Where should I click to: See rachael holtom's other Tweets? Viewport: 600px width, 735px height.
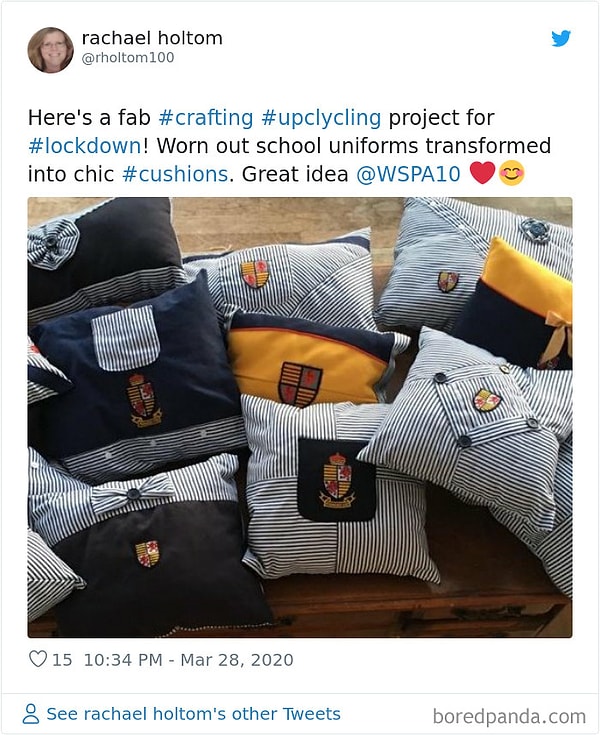193,713
